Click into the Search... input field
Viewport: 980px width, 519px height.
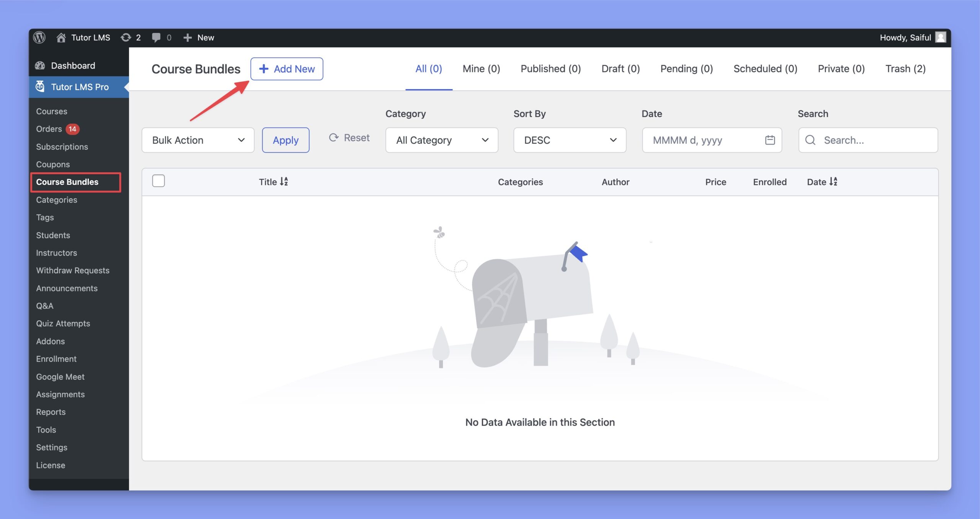pyautogui.click(x=868, y=140)
